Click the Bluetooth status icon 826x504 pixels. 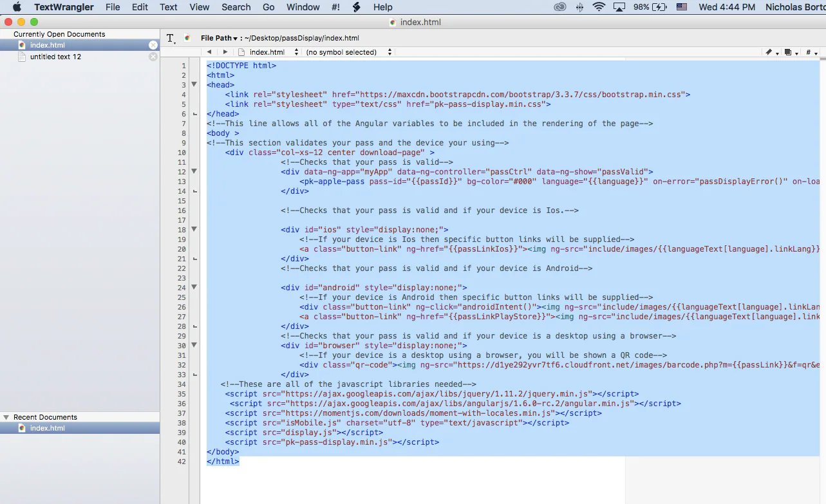coord(579,7)
